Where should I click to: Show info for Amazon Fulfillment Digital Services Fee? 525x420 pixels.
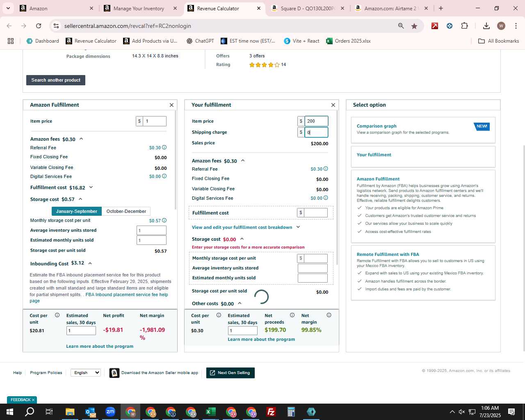[164, 176]
